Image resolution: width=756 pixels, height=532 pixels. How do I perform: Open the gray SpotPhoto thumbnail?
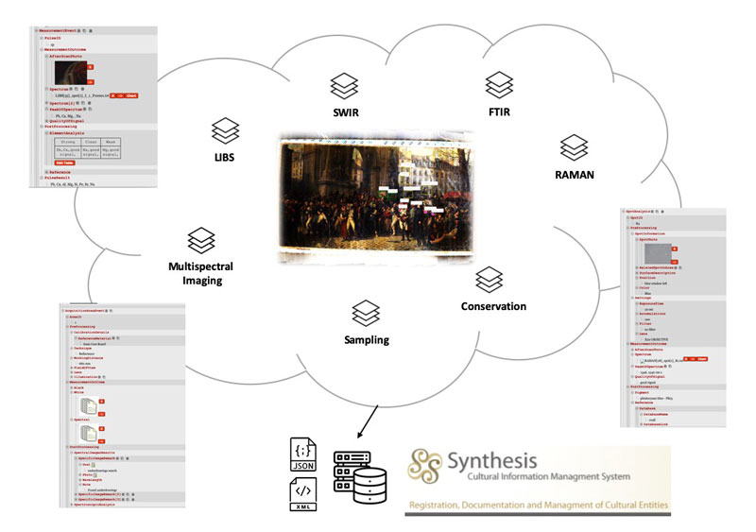tap(658, 253)
